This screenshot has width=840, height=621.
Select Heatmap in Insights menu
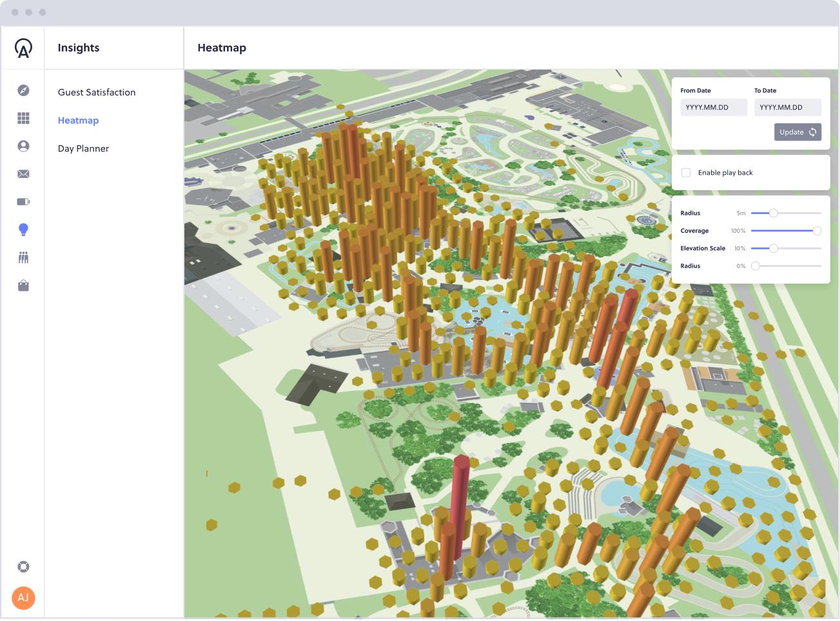[78, 121]
